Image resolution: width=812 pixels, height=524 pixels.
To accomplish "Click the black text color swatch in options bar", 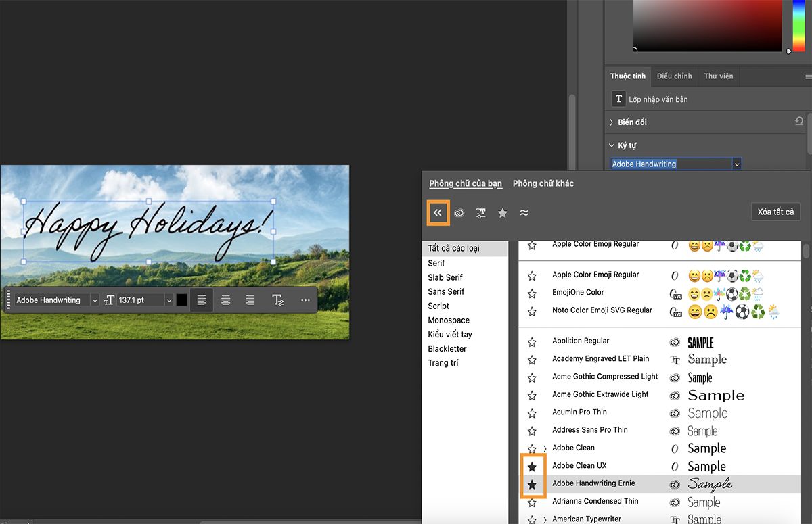I will 181,300.
